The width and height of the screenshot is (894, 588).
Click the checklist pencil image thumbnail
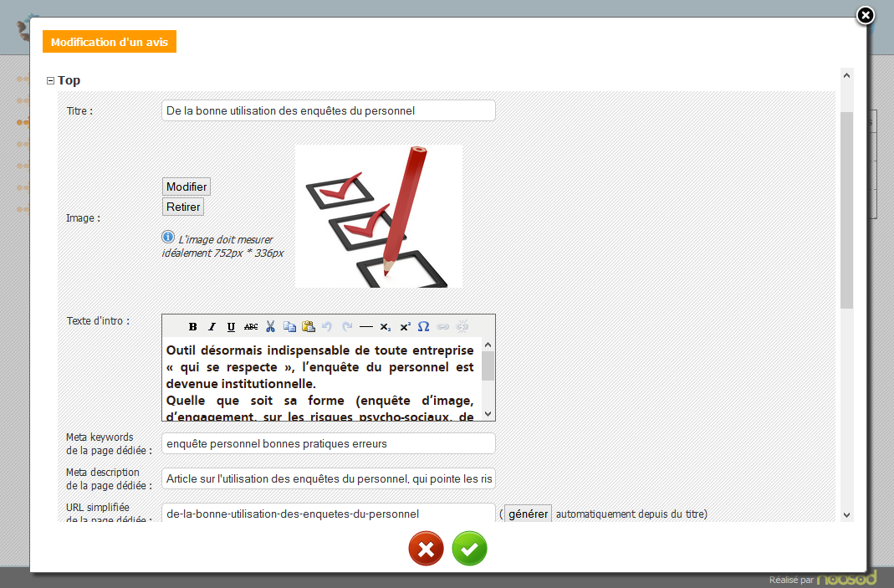tap(379, 216)
